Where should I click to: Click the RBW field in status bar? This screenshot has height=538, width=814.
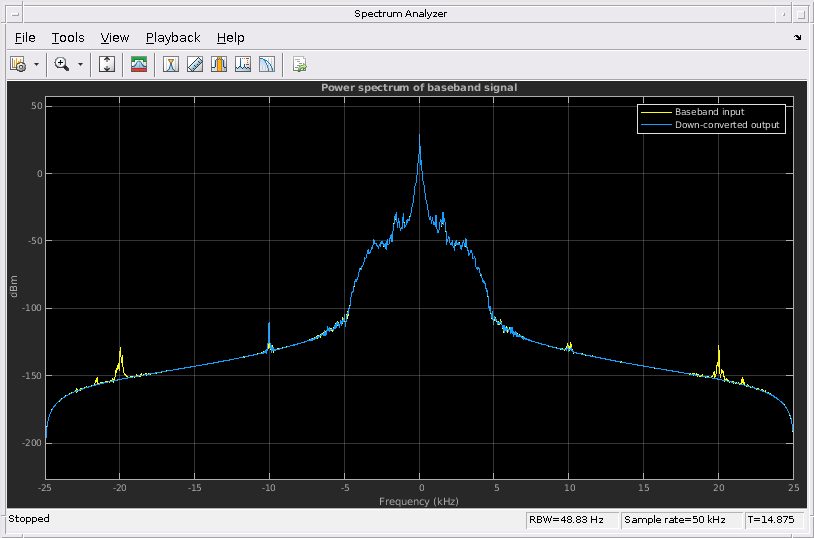[571, 520]
